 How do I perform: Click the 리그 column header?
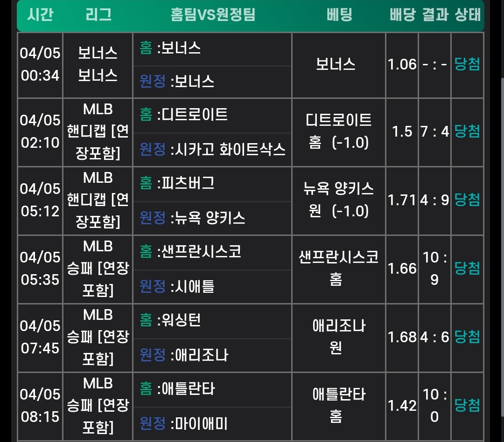98,15
